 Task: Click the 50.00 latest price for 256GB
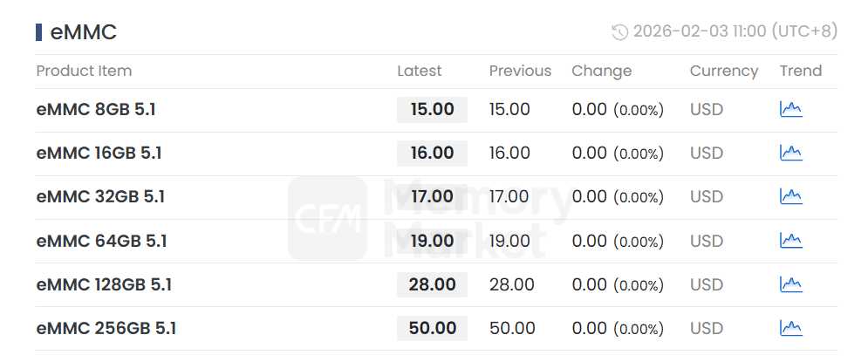click(432, 329)
